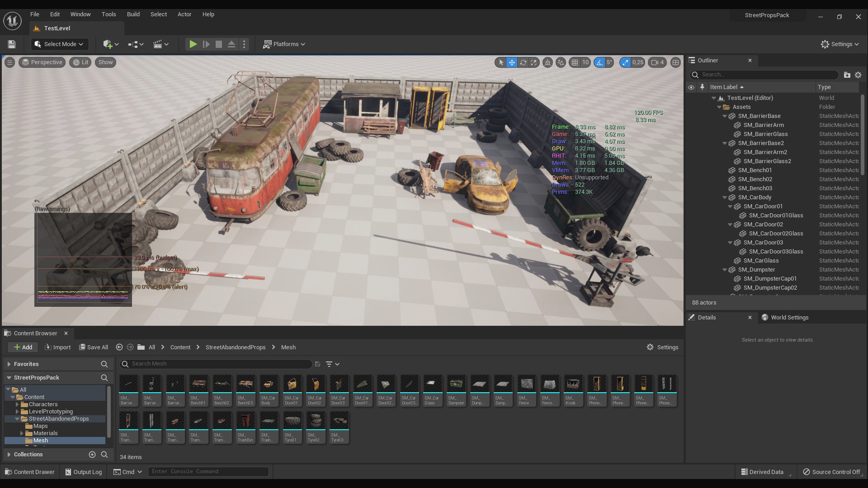Toggle rotation snapping at 5 degrees
This screenshot has width=868, height=488.
tap(599, 62)
